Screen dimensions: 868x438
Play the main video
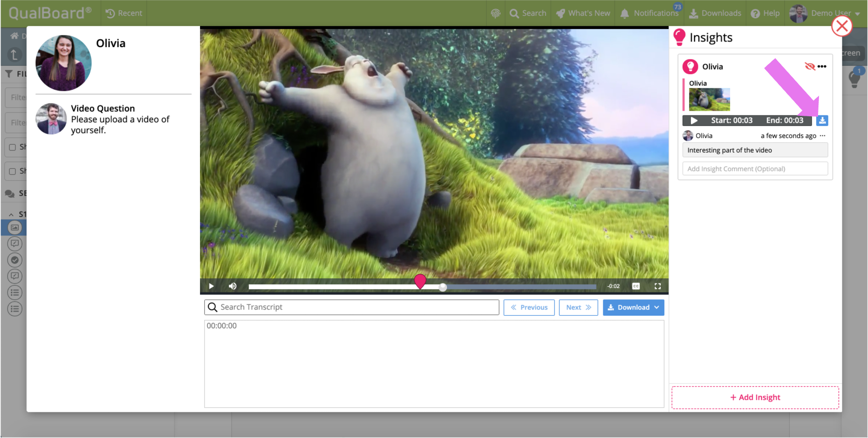pos(211,286)
